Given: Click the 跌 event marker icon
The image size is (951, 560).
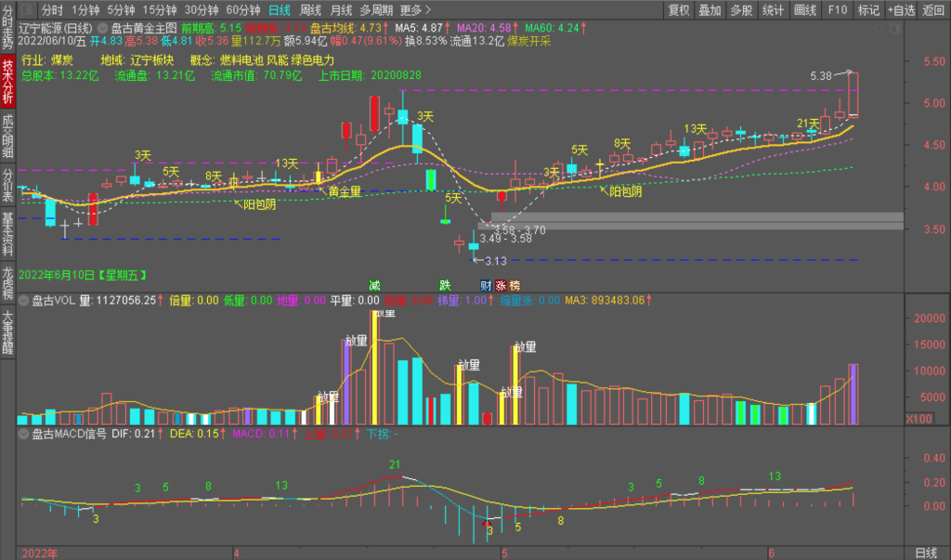Looking at the screenshot, I should click(445, 284).
